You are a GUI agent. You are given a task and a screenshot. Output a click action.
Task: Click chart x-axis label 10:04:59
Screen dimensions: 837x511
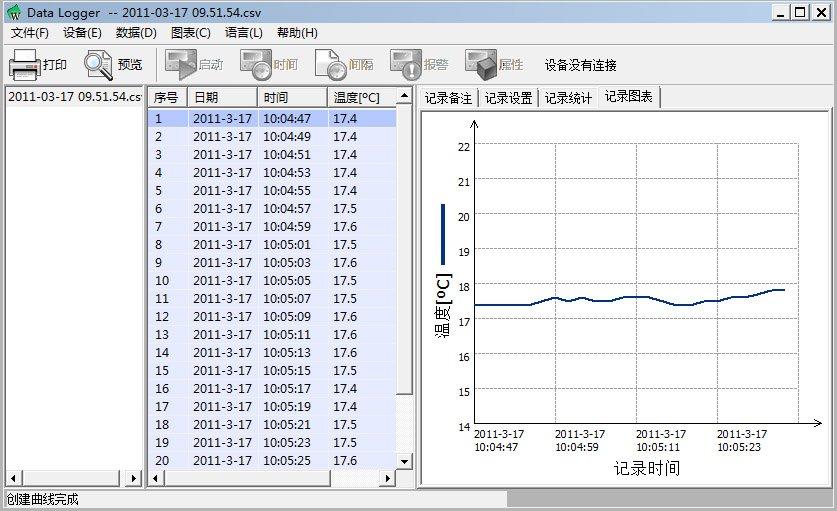point(577,447)
